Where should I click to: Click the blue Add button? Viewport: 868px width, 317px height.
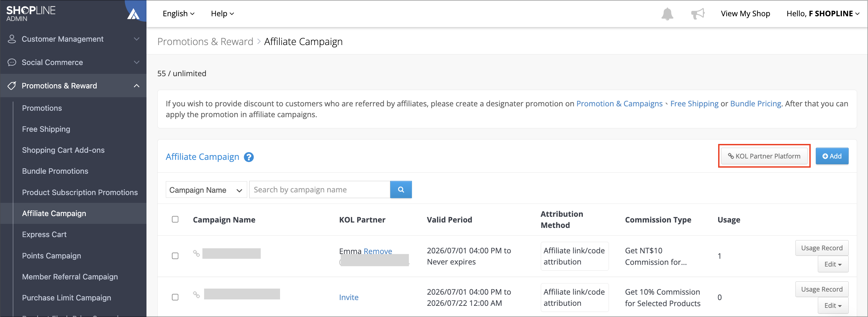pyautogui.click(x=832, y=156)
